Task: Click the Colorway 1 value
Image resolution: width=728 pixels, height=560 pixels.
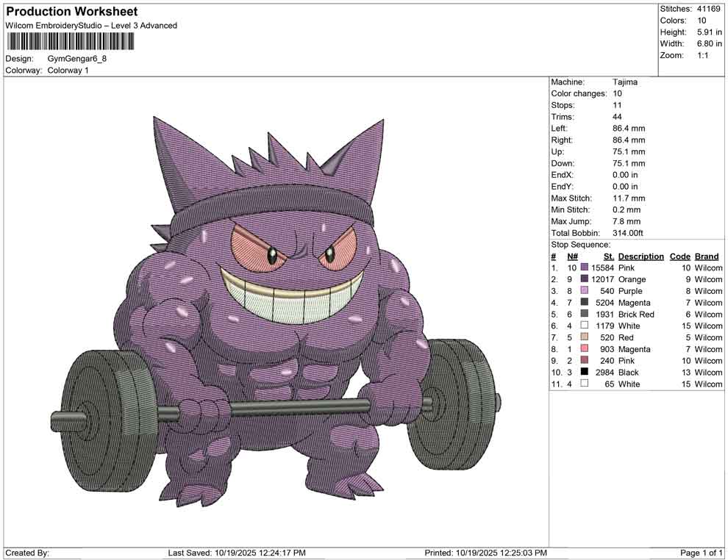Action: [x=68, y=71]
